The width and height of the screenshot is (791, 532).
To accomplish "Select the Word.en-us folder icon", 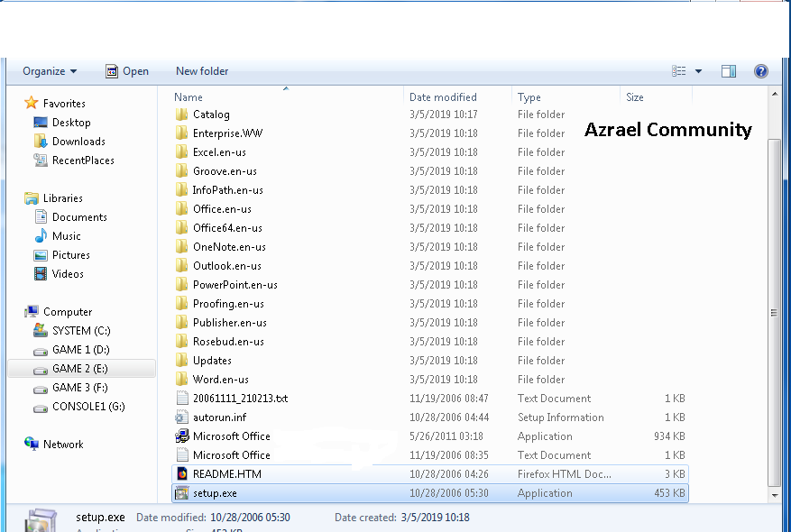I will (181, 380).
